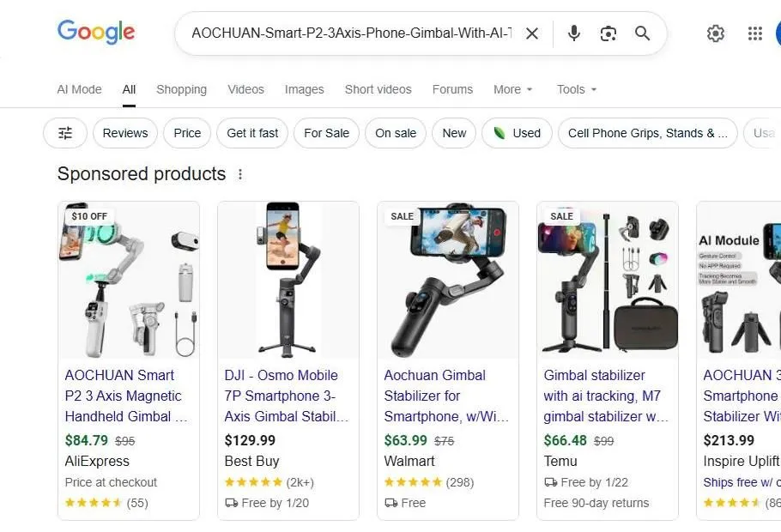Open the filter options icon beside Reviews
This screenshot has width=781, height=532.
pyautogui.click(x=64, y=133)
